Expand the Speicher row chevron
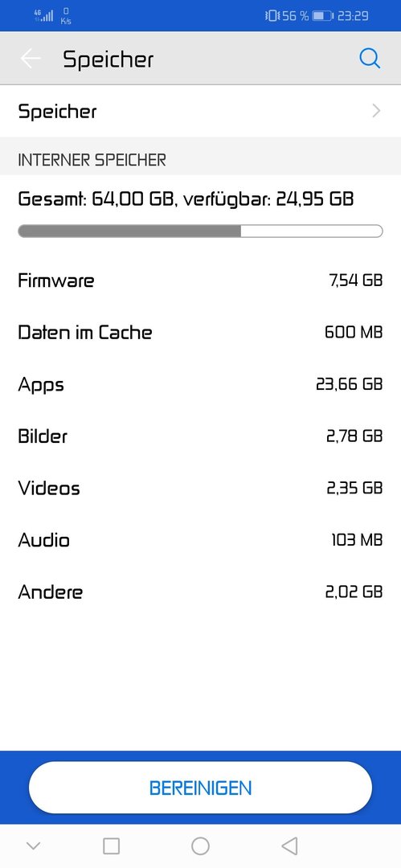The width and height of the screenshot is (401, 868). [377, 111]
